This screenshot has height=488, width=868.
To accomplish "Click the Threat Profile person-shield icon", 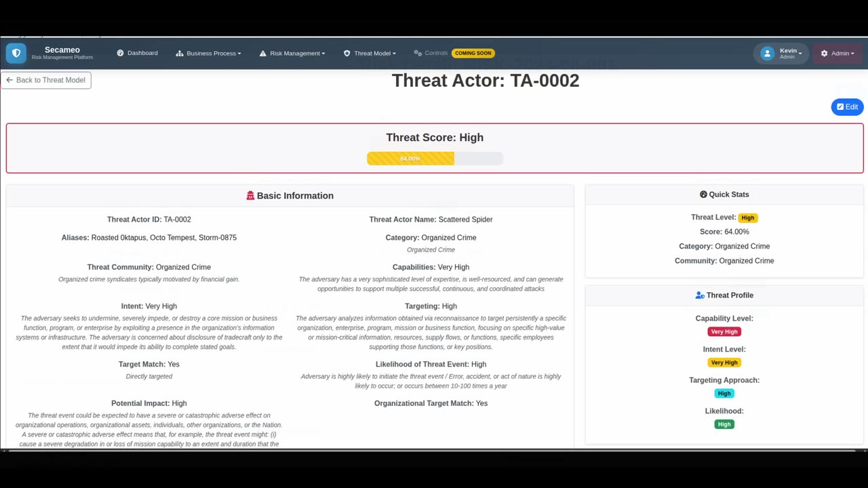I will pos(700,296).
